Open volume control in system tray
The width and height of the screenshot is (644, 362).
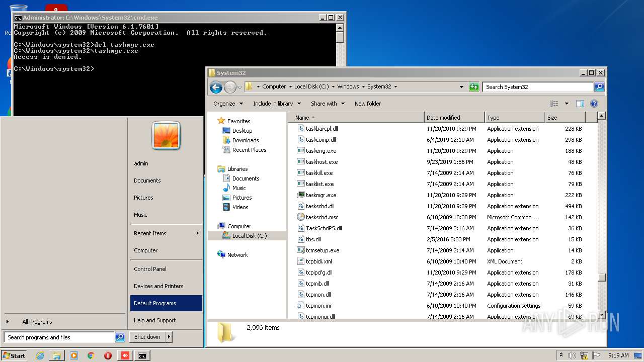[x=572, y=355]
